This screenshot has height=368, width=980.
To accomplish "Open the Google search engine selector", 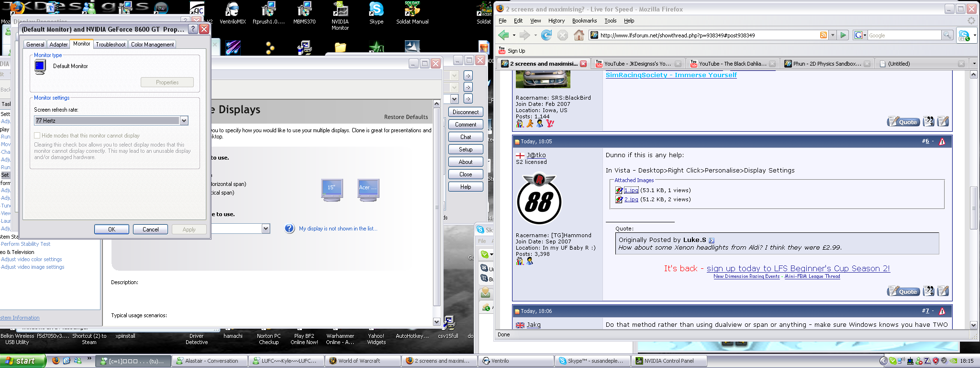I will coord(860,35).
